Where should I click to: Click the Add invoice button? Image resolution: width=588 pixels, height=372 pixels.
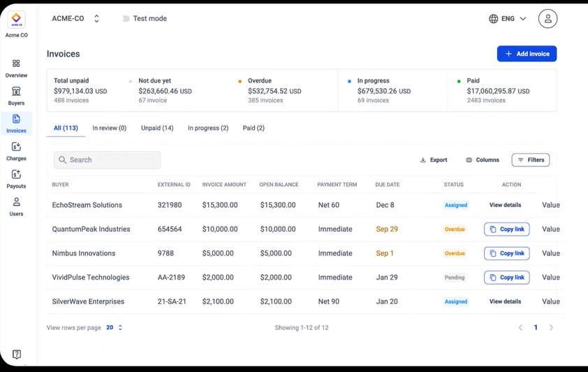(x=527, y=54)
